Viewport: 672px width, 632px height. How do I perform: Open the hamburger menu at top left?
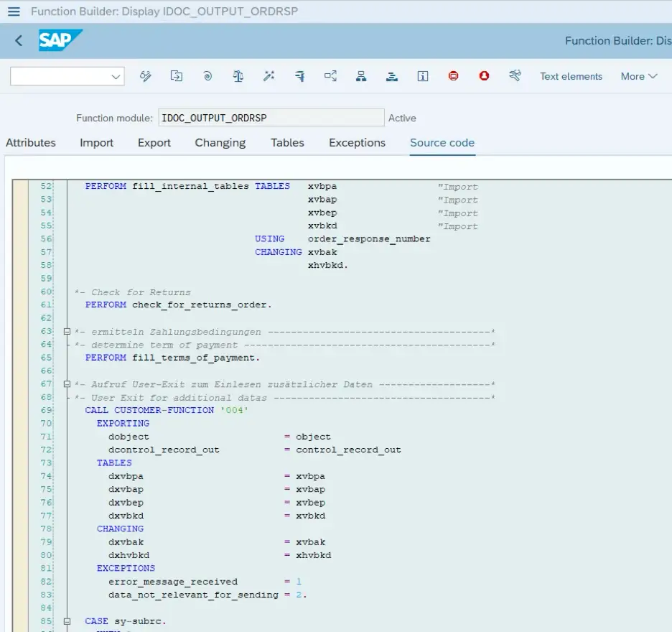coord(14,11)
